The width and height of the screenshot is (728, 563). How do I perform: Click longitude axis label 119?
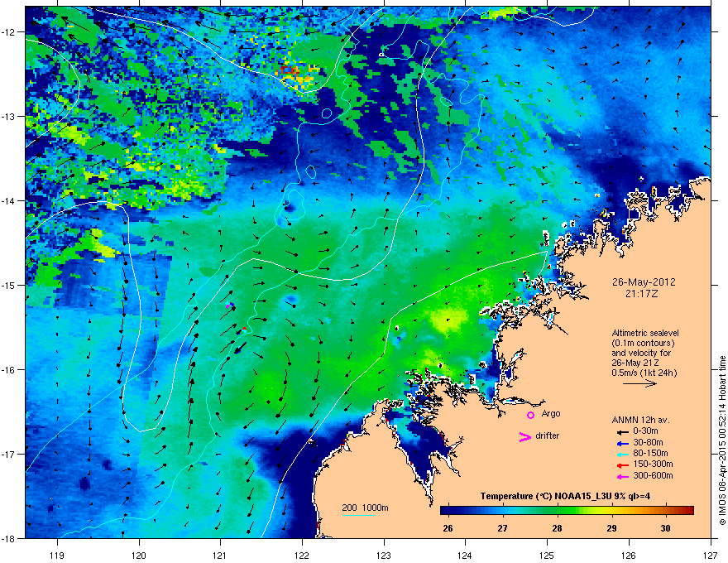pos(57,556)
